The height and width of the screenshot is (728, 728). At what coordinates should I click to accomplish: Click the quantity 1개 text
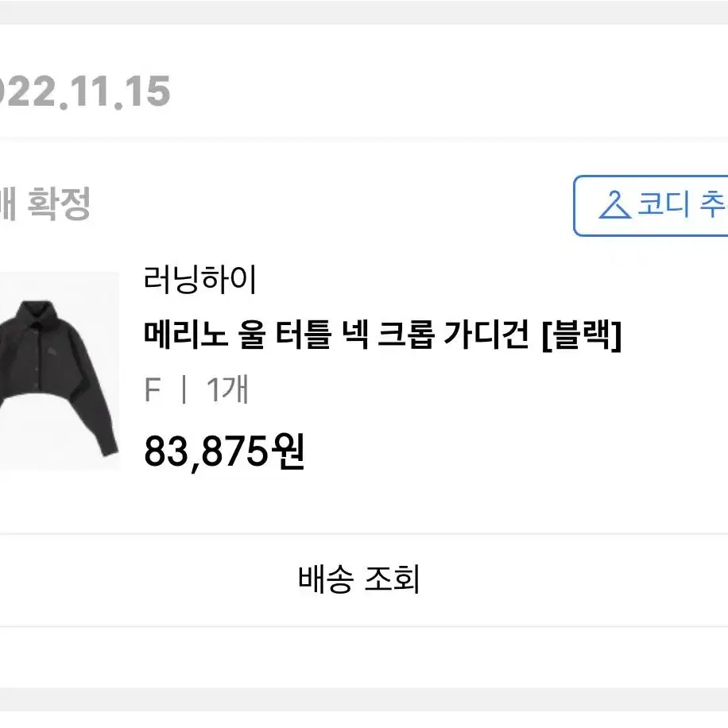(227, 389)
